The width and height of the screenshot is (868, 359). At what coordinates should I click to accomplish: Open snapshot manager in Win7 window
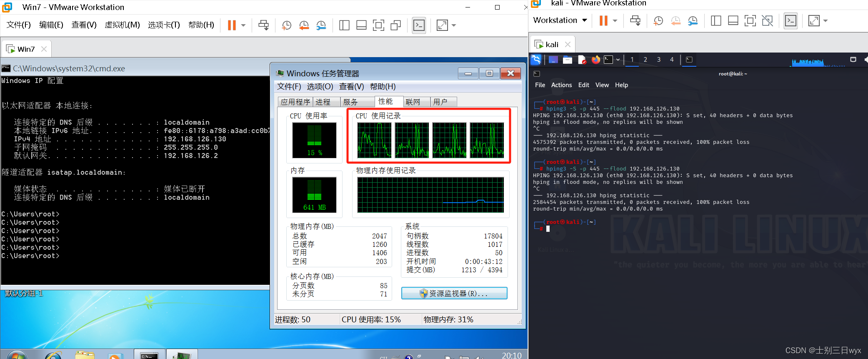pyautogui.click(x=321, y=25)
